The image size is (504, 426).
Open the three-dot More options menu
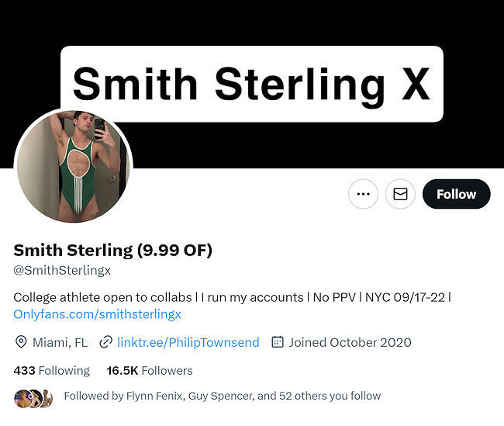(363, 194)
